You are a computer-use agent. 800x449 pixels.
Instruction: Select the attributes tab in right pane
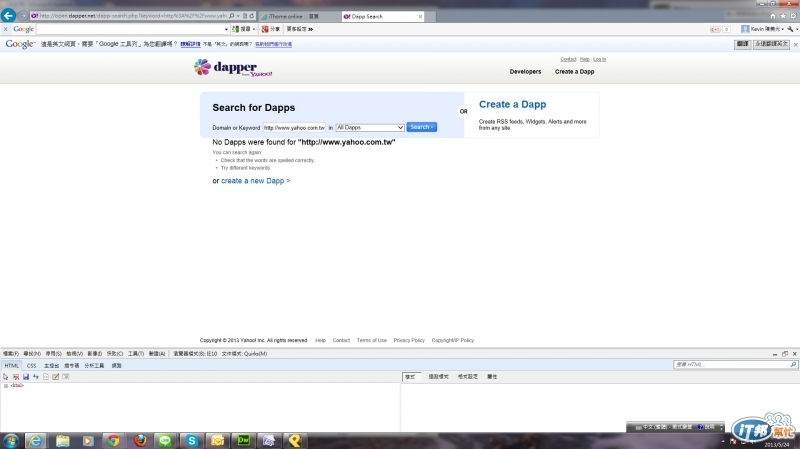pyautogui.click(x=492, y=377)
